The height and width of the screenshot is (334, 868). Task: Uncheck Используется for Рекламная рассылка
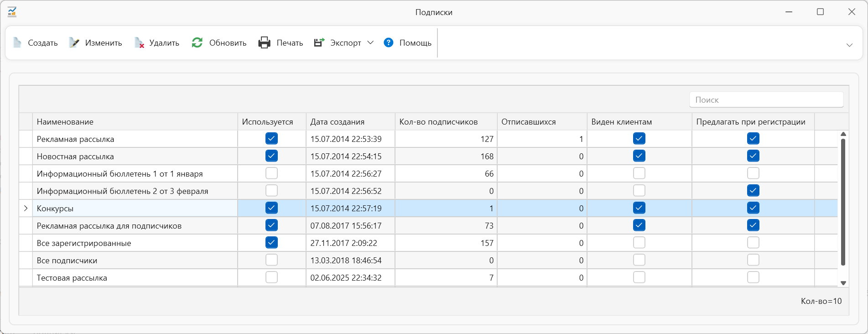click(271, 138)
